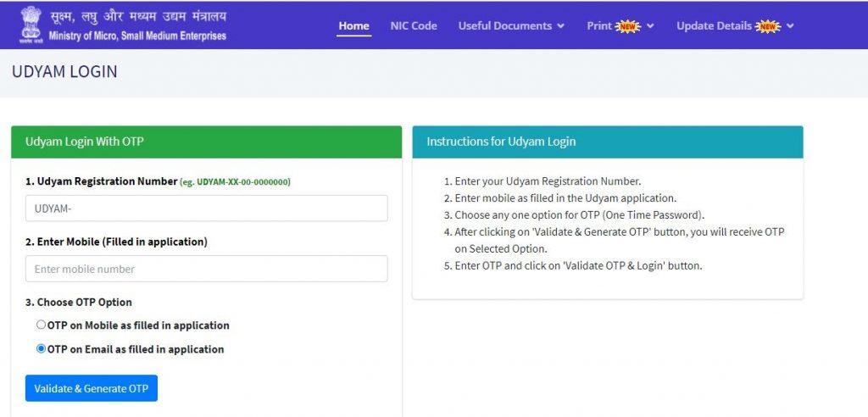Image resolution: width=868 pixels, height=417 pixels.
Task: Go to the Home menu item
Action: coord(353,25)
